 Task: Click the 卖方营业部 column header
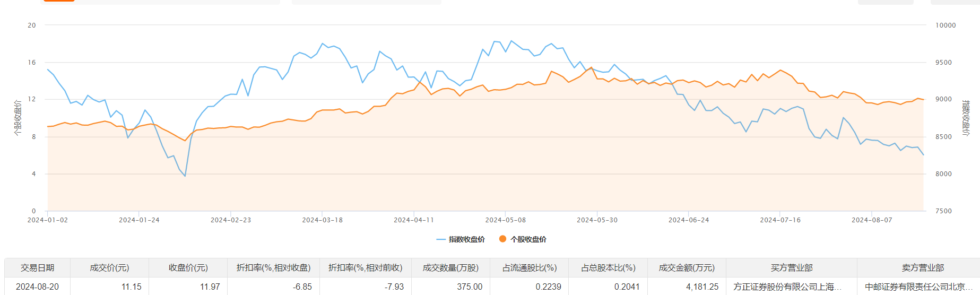923,268
